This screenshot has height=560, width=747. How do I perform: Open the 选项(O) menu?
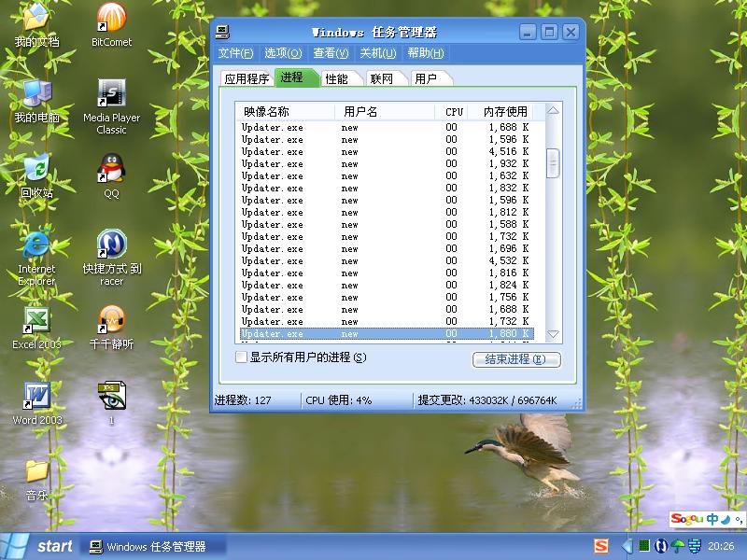(283, 53)
